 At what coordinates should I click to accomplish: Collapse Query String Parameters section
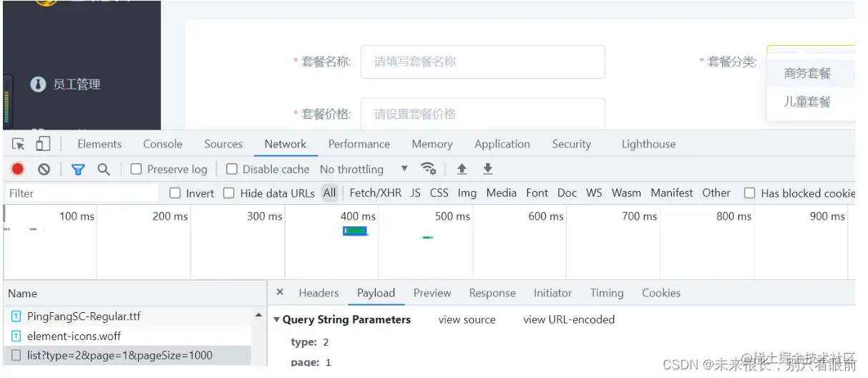point(278,320)
